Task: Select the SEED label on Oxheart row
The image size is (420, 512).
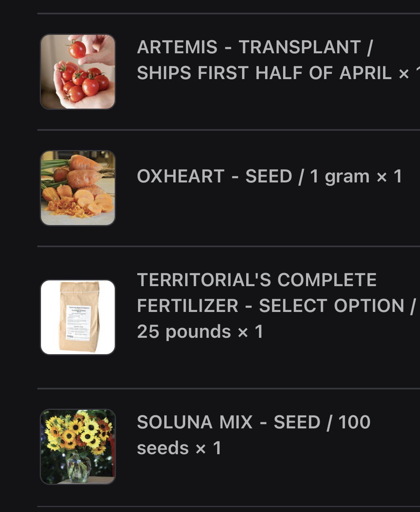Action: 268,176
